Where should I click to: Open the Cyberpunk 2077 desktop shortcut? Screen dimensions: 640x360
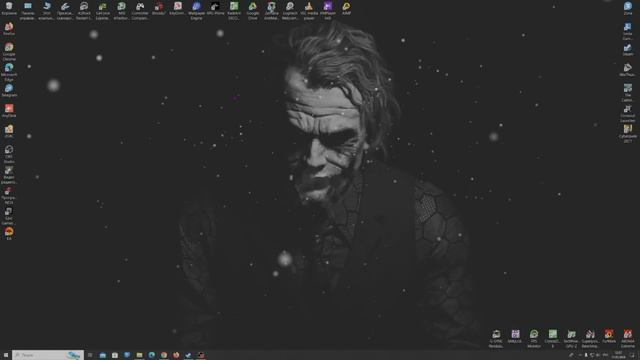(x=628, y=134)
